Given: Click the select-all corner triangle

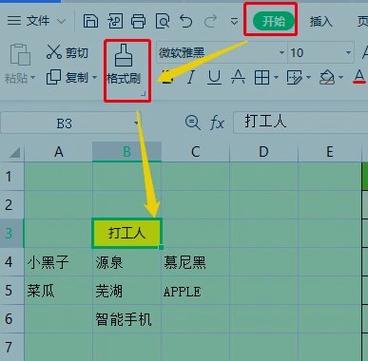Looking at the screenshot, I should (x=14, y=153).
